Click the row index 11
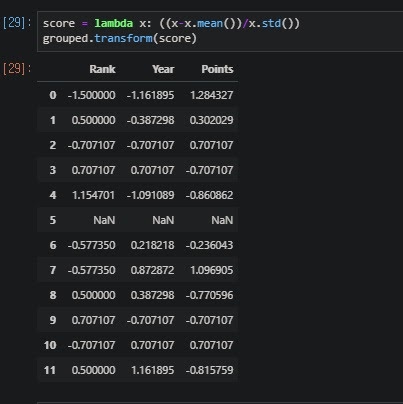403x404 pixels. point(50,370)
